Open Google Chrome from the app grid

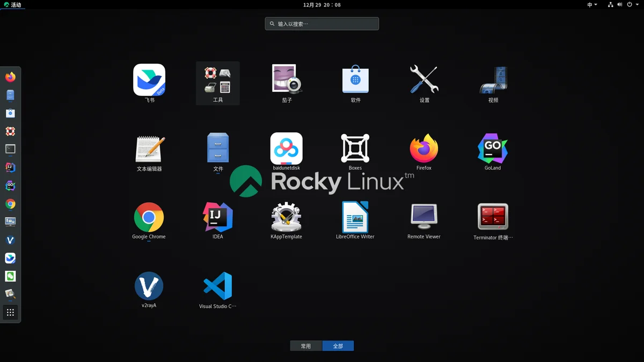pos(149,221)
